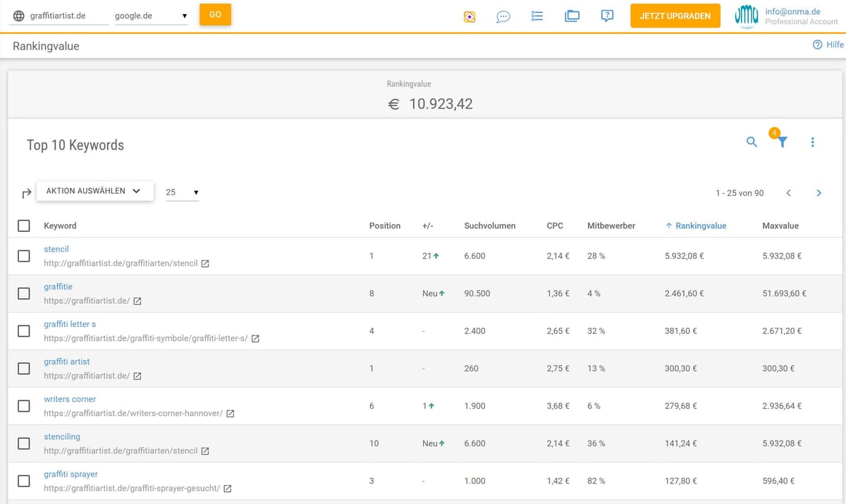Open the chat bubble icon in header
Viewport: 846px width, 504px height.
(x=503, y=16)
